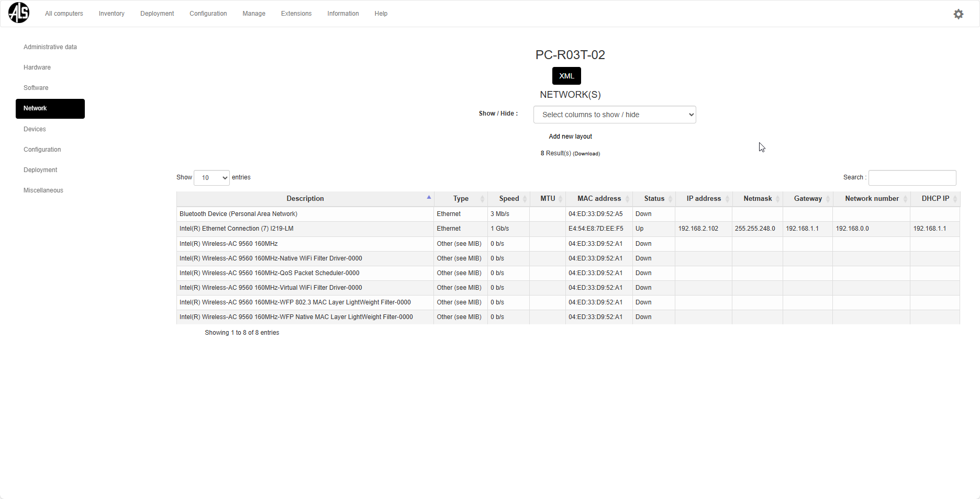Sort table by MAC address column

tap(599, 199)
